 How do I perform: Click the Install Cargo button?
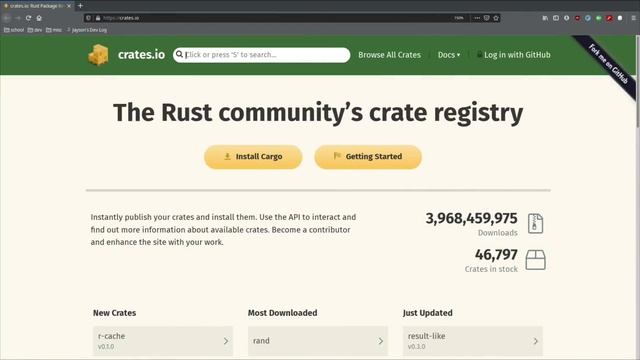pos(253,157)
